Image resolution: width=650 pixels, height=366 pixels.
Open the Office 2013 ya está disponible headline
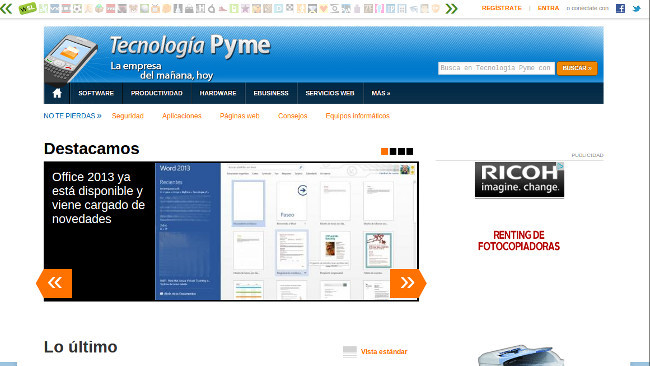[x=98, y=198]
